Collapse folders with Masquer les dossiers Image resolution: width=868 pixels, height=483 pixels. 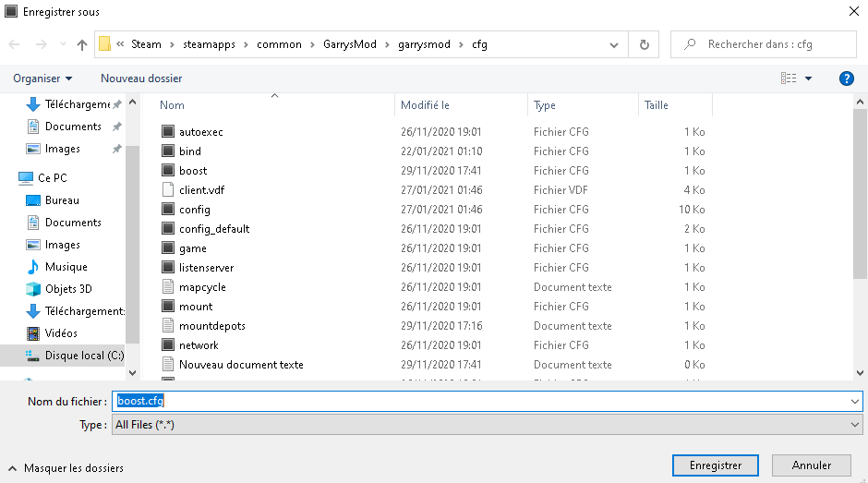[x=66, y=468]
